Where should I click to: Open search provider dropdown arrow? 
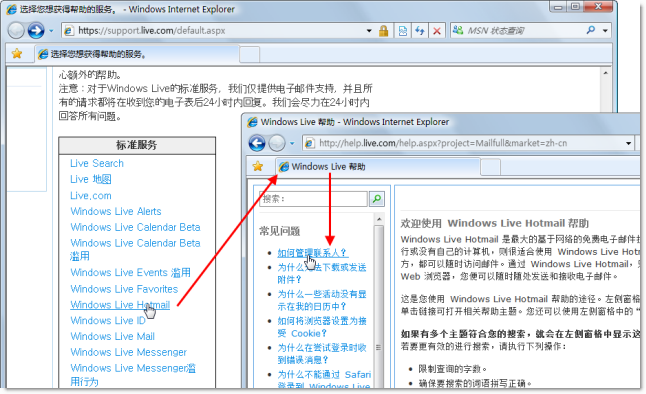click(x=605, y=30)
